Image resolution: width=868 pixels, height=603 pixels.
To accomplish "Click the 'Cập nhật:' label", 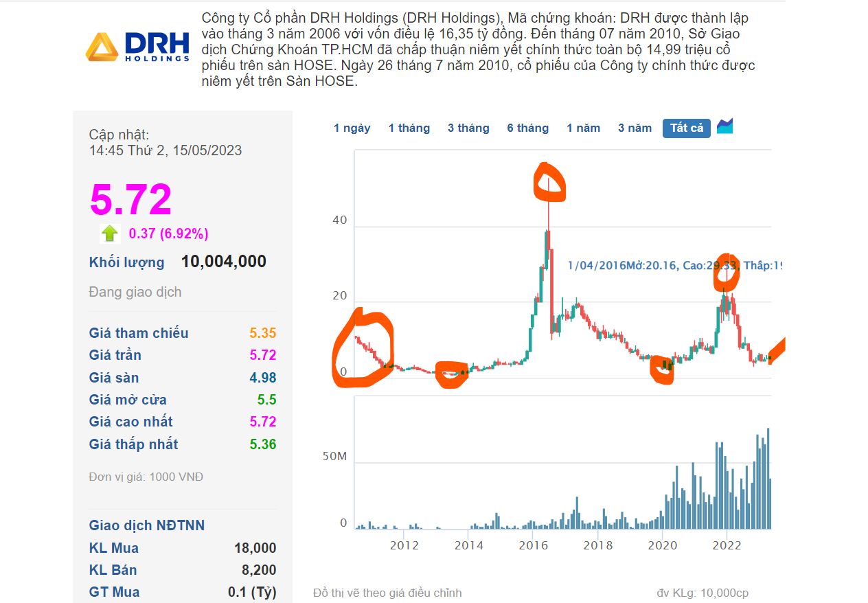I will click(x=119, y=135).
